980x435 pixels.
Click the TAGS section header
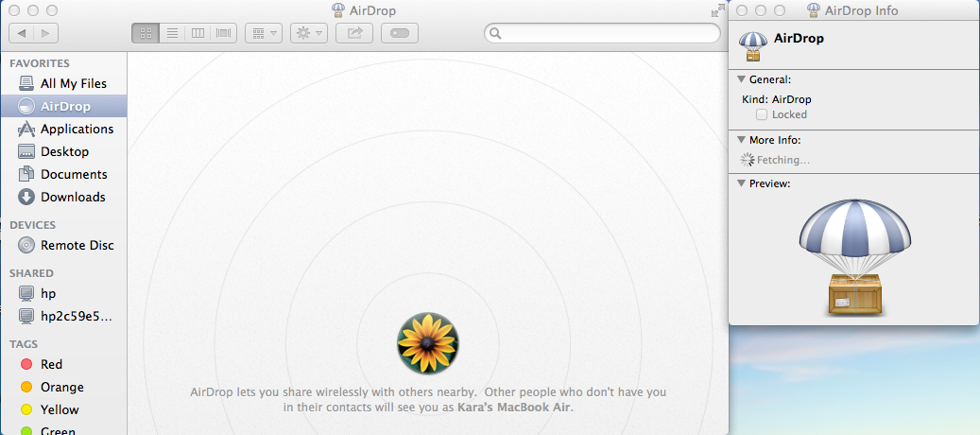pos(24,344)
